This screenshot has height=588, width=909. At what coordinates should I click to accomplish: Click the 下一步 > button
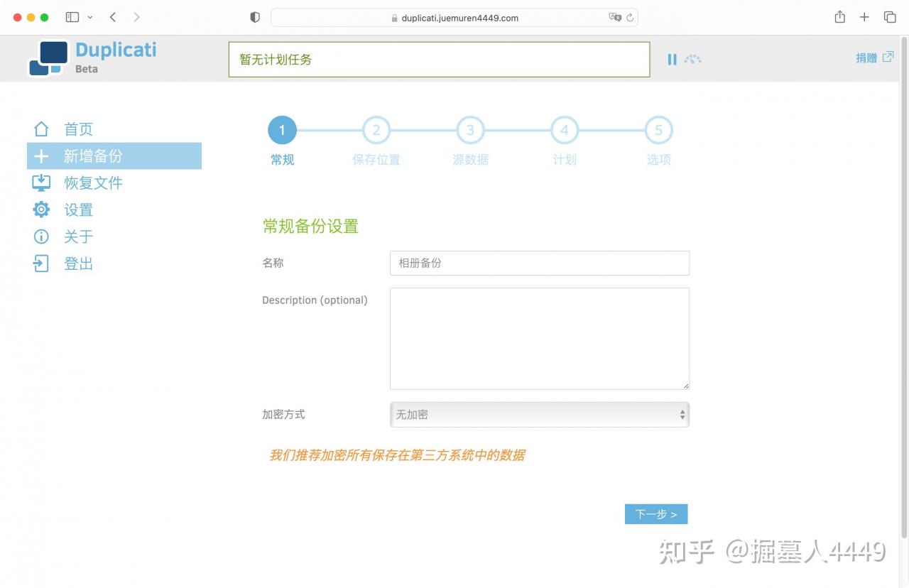coord(656,514)
